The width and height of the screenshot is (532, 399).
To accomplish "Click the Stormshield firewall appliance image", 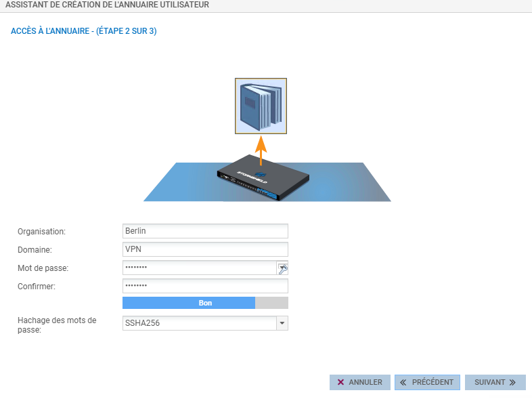I will [263, 178].
